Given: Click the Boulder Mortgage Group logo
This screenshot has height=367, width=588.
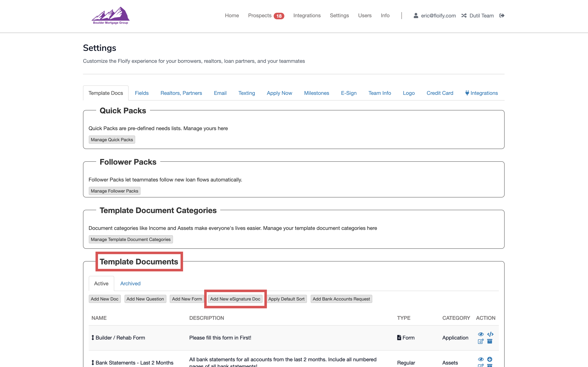Looking at the screenshot, I should tap(111, 16).
